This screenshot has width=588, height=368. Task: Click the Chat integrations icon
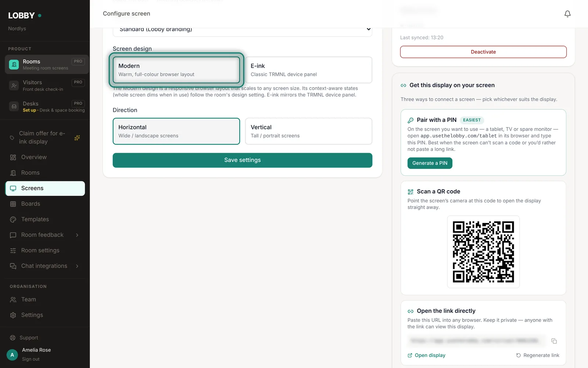[13, 266]
